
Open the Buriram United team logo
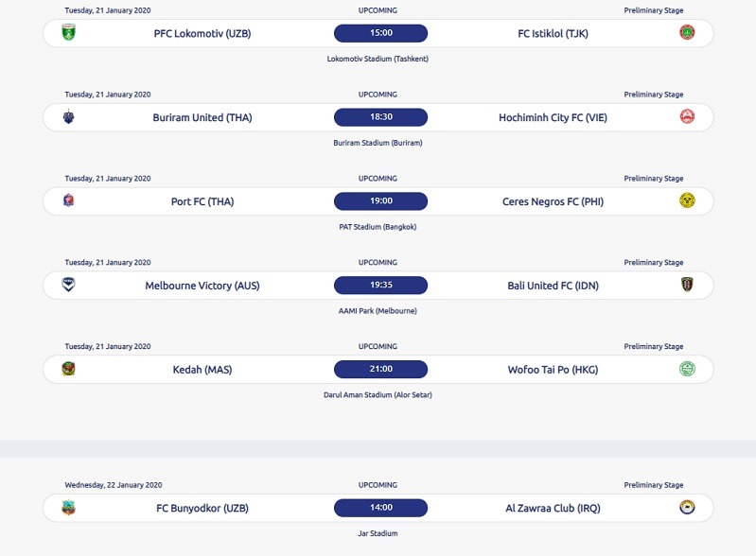click(69, 116)
